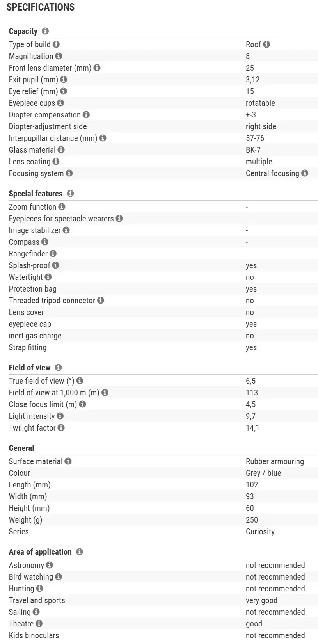Show info for Surface material
318x644 pixels.
click(x=68, y=461)
